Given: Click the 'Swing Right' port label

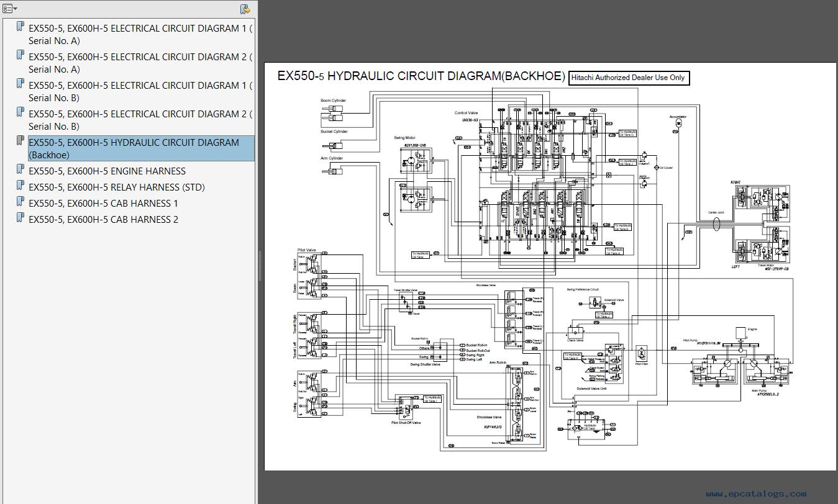Looking at the screenshot, I should [x=475, y=355].
